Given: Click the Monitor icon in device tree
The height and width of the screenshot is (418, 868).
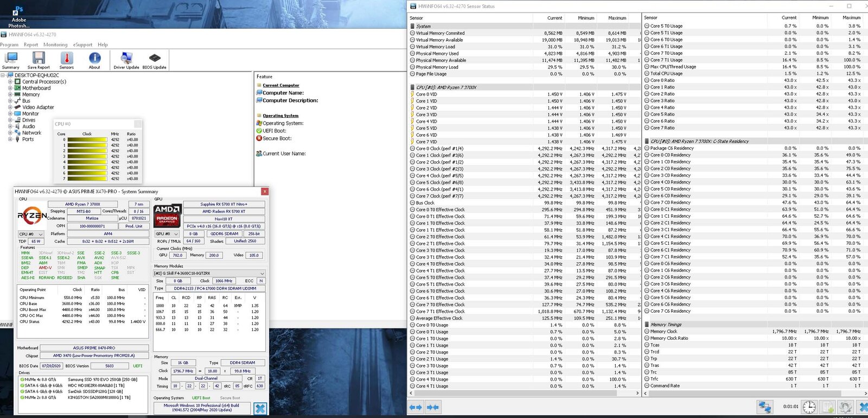Looking at the screenshot, I should (18, 113).
